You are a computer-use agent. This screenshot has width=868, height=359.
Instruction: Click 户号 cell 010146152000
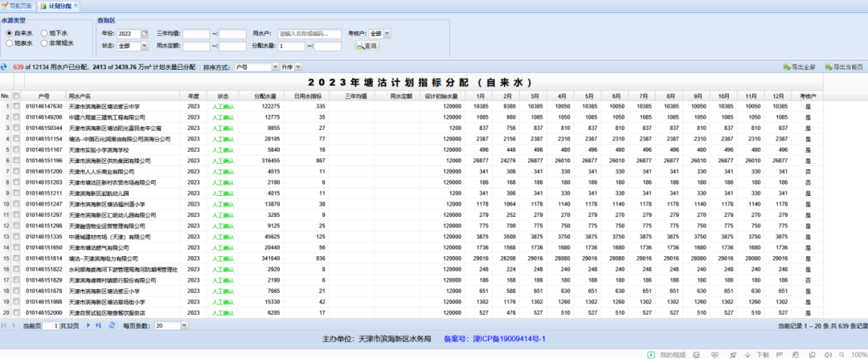coord(43,313)
